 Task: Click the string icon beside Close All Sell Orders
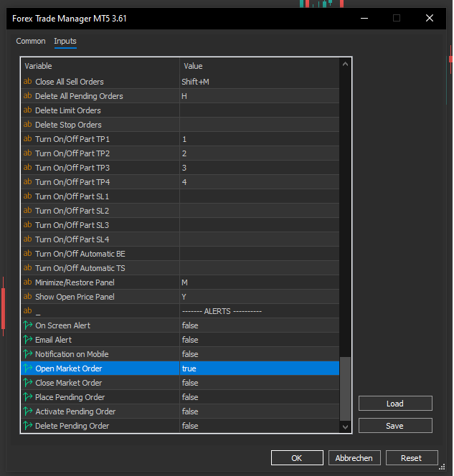point(28,82)
